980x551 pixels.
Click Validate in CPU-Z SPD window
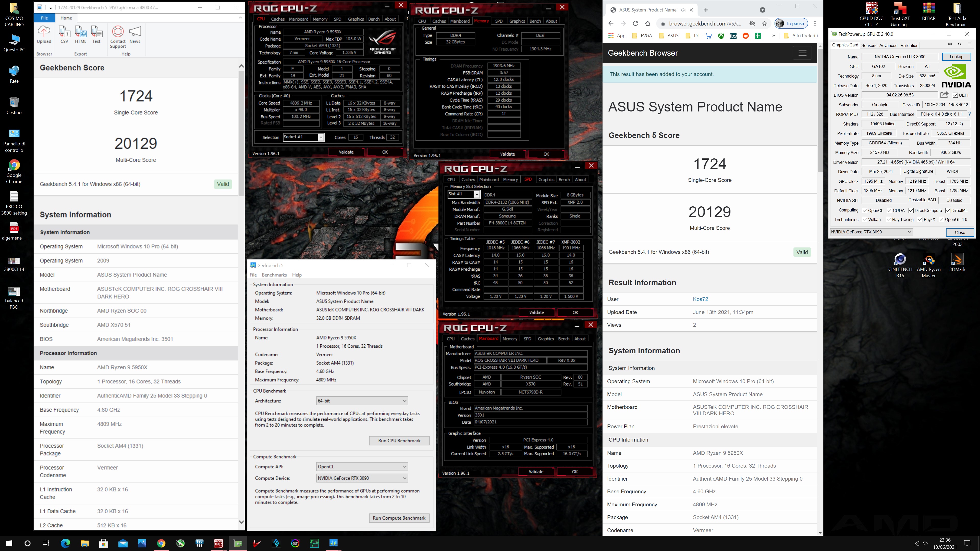(x=536, y=312)
